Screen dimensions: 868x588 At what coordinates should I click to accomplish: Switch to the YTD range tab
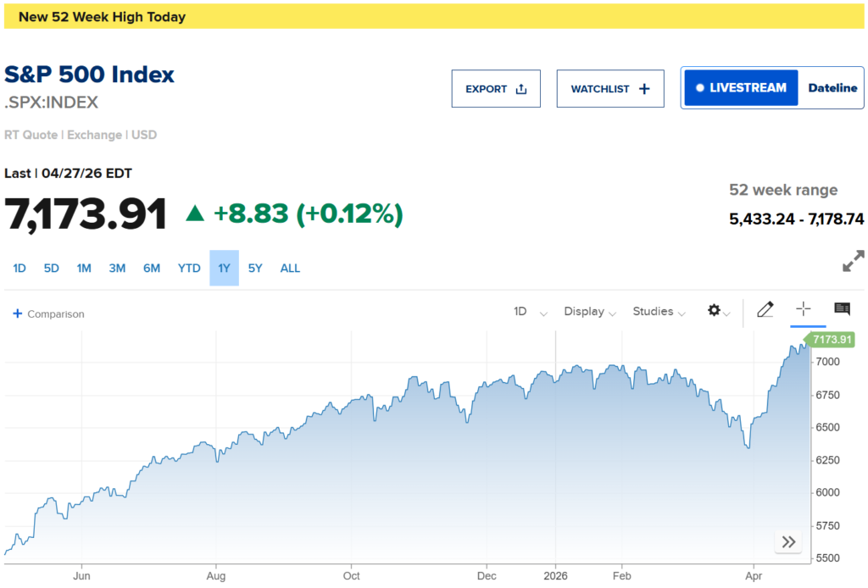point(189,269)
